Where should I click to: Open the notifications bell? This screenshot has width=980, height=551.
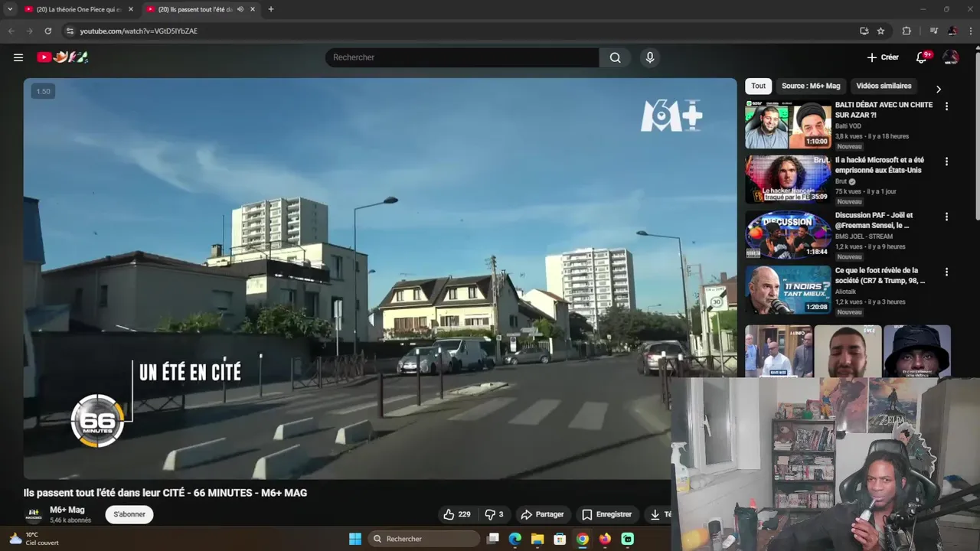pyautogui.click(x=922, y=57)
